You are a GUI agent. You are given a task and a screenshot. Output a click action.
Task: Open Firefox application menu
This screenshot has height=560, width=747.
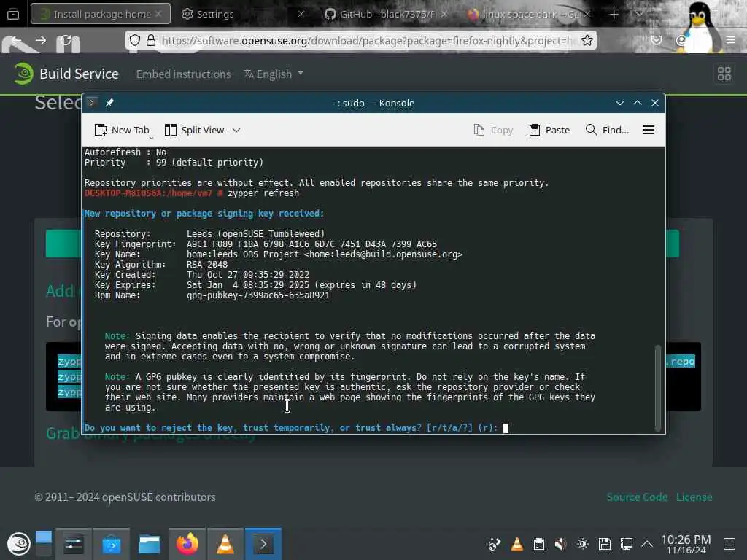point(731,41)
